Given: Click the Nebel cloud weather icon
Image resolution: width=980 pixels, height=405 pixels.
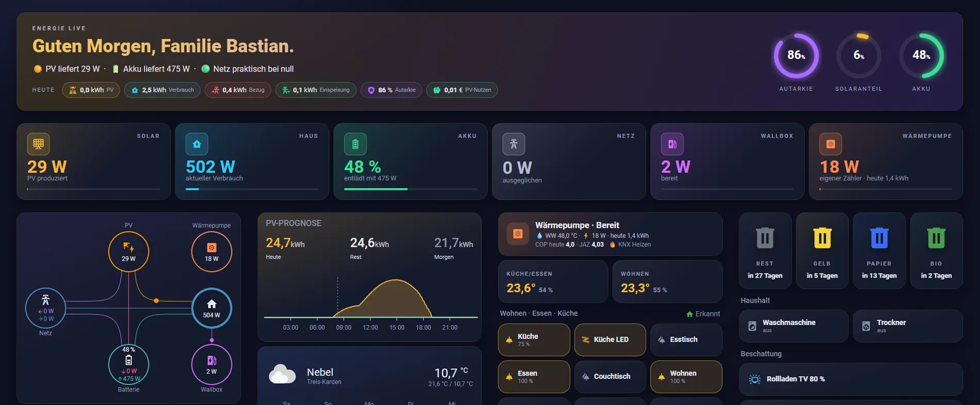Looking at the screenshot, I should click(282, 375).
